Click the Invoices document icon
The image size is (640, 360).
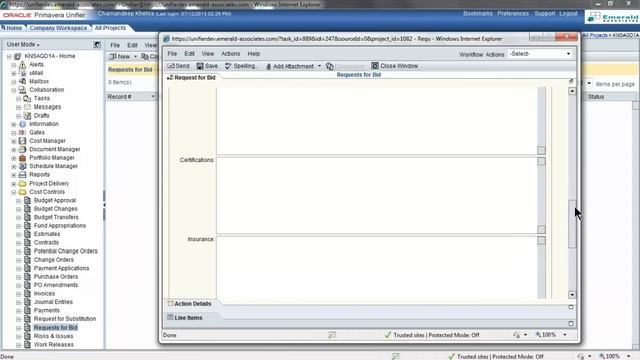tap(27, 293)
